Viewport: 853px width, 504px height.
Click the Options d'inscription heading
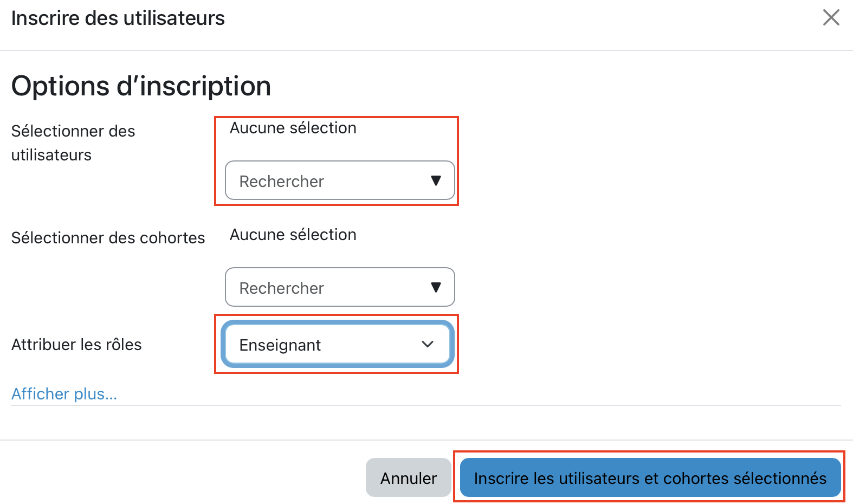pyautogui.click(x=141, y=86)
